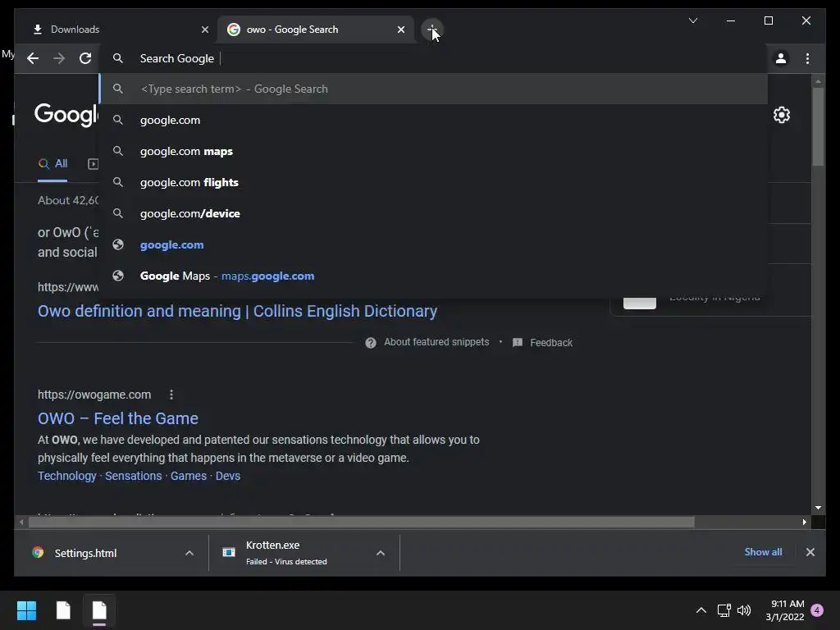Click the horizontal scrollbar thumb
Image resolution: width=840 pixels, height=630 pixels.
click(362, 522)
